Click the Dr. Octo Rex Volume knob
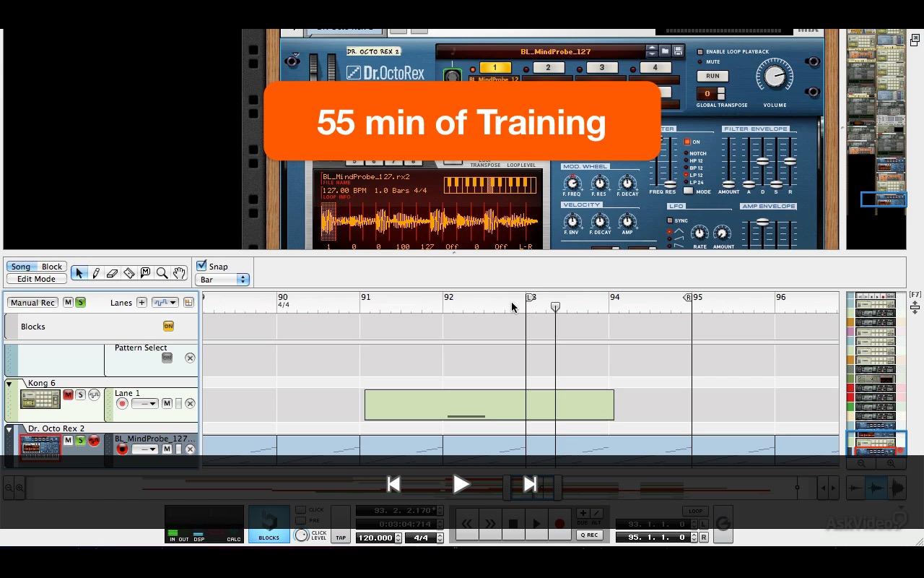 (x=775, y=77)
